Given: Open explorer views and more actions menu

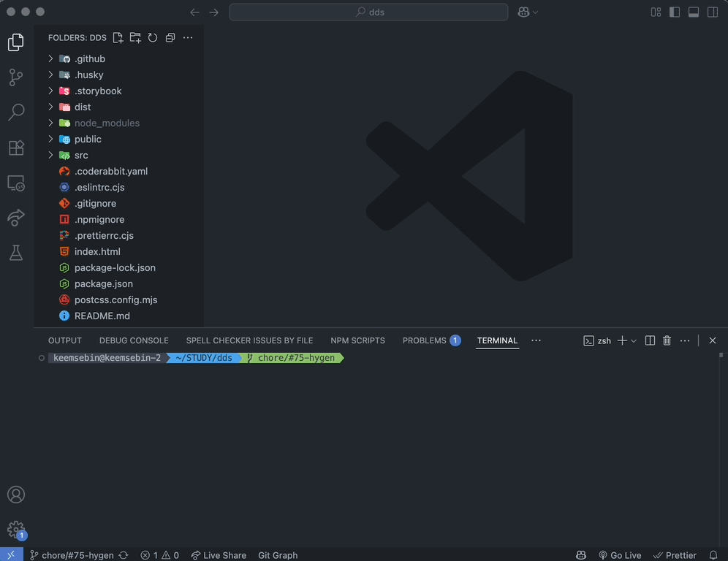Looking at the screenshot, I should tap(188, 37).
